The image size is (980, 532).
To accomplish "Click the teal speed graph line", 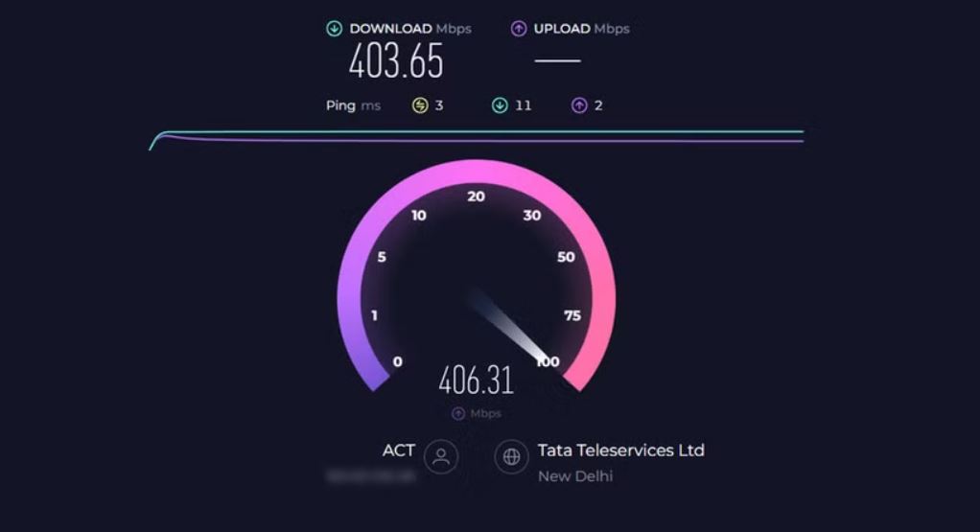I will click(x=477, y=132).
